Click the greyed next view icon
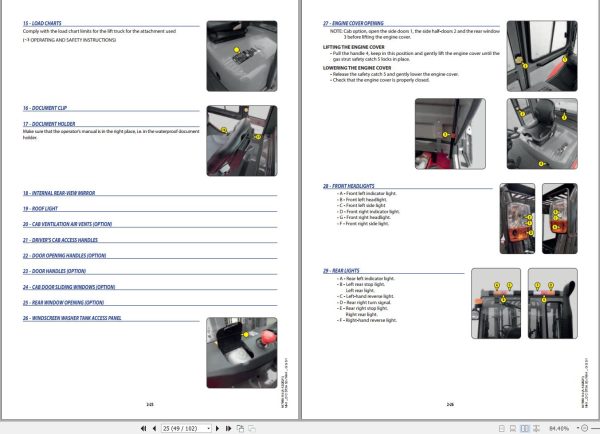Screen dimensions: 600x434 pos(252,428)
